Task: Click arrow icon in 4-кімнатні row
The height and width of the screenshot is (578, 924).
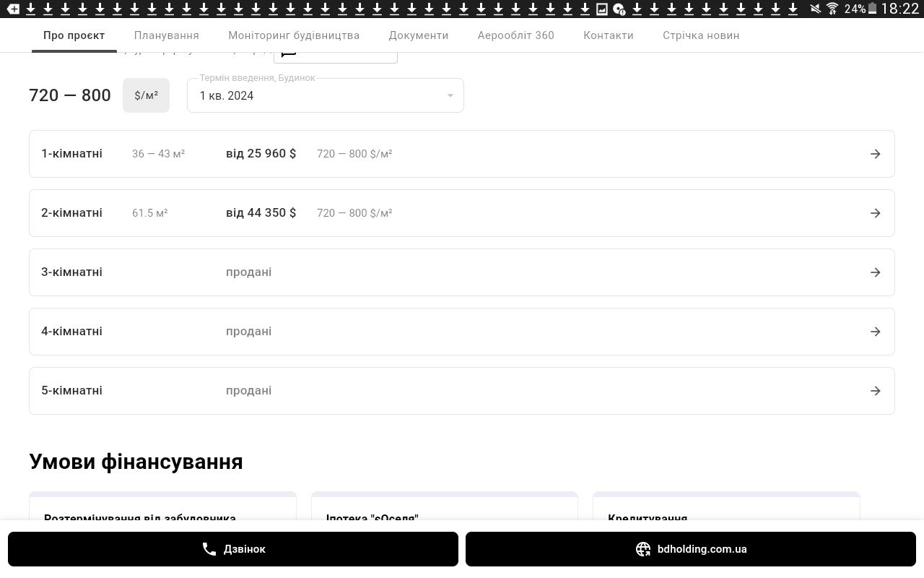Action: click(x=875, y=332)
